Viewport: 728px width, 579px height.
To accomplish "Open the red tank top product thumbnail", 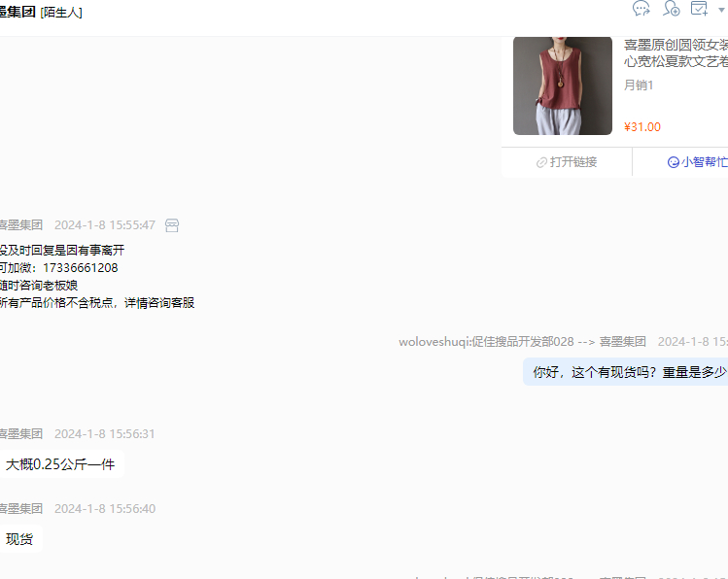I will pos(562,85).
